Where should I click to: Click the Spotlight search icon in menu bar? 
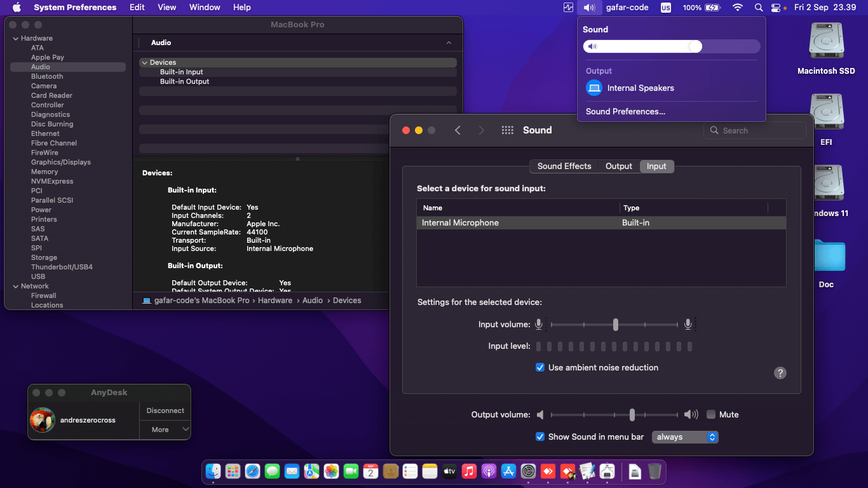tap(758, 8)
